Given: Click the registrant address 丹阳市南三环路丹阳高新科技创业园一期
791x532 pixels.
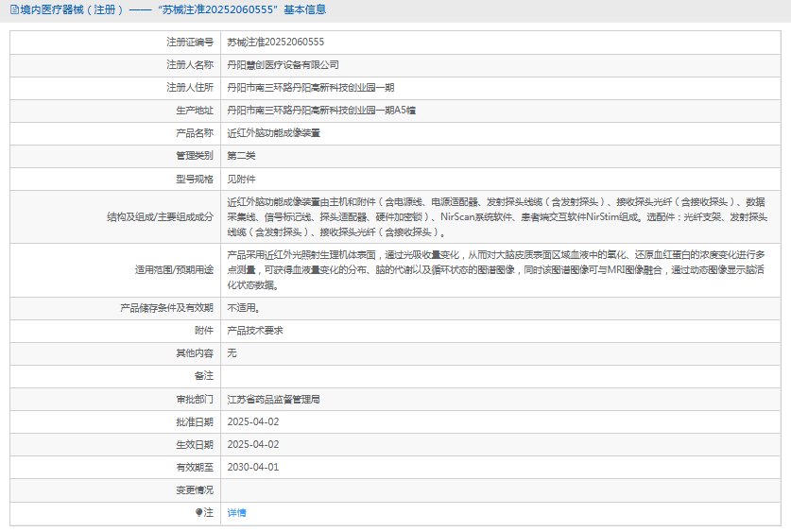Looking at the screenshot, I should pyautogui.click(x=310, y=87).
